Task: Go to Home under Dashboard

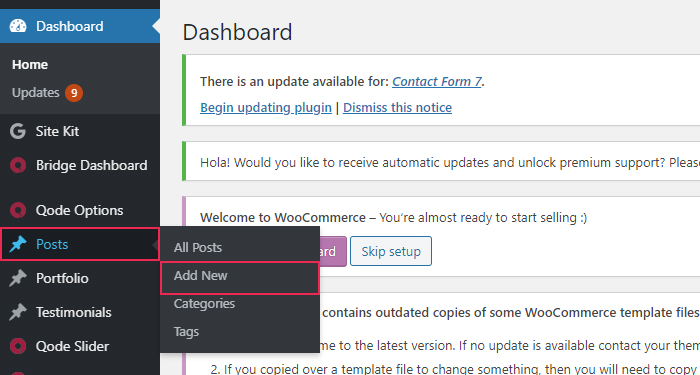Action: pyautogui.click(x=30, y=65)
